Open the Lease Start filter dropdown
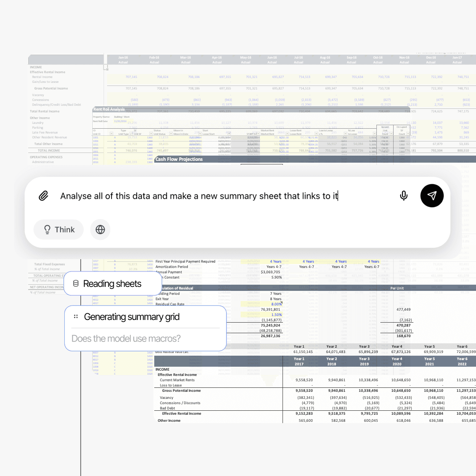 228,134
